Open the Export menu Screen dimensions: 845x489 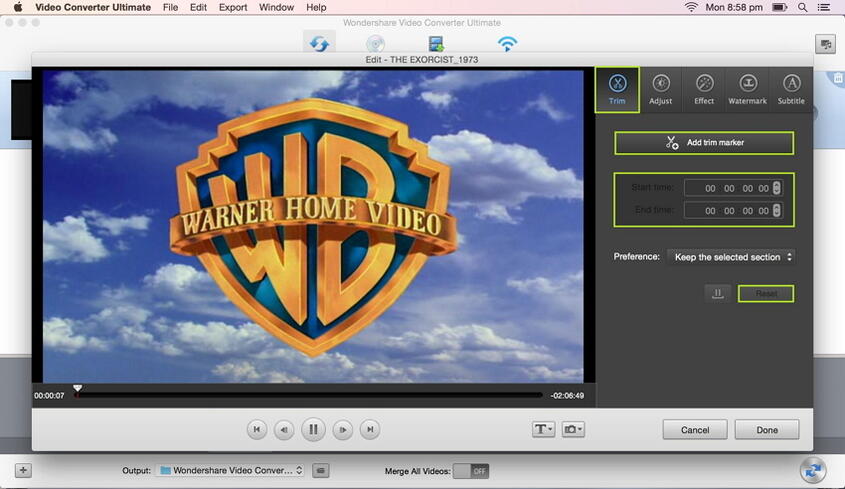coord(233,7)
